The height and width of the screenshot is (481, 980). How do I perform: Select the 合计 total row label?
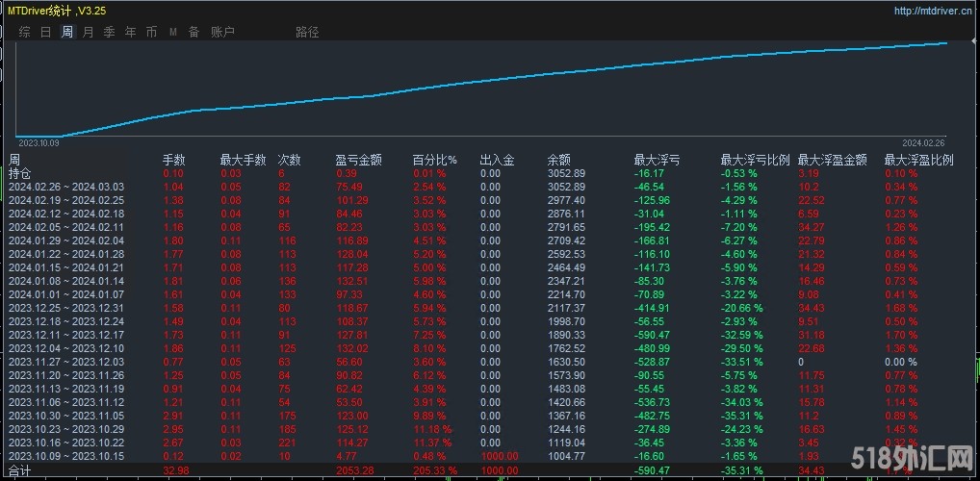(x=18, y=470)
